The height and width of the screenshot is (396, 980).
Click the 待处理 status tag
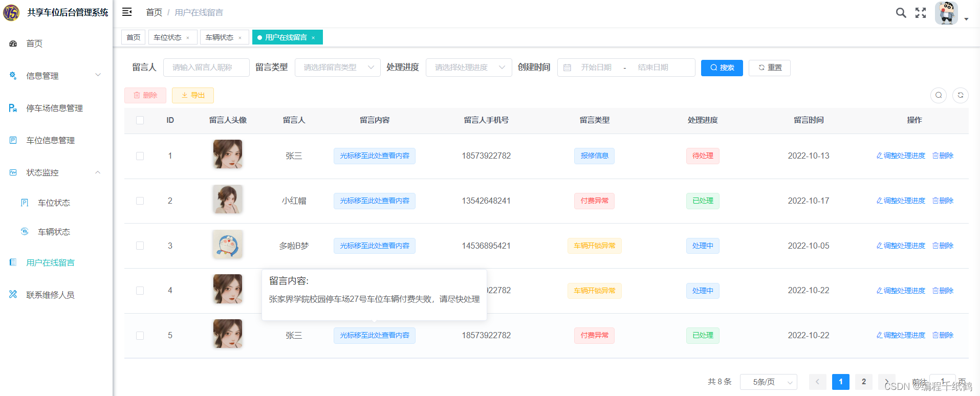pyautogui.click(x=703, y=156)
